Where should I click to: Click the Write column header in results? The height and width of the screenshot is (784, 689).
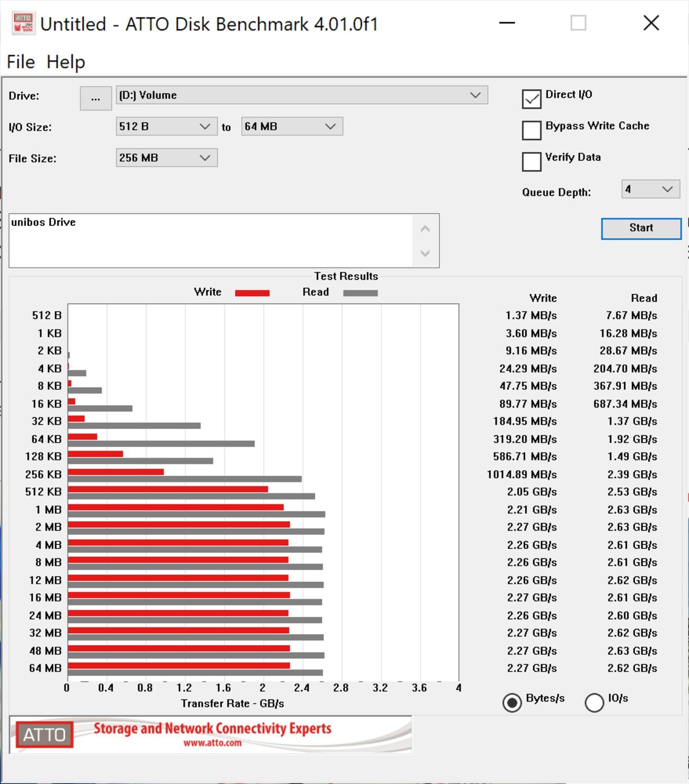click(x=543, y=298)
